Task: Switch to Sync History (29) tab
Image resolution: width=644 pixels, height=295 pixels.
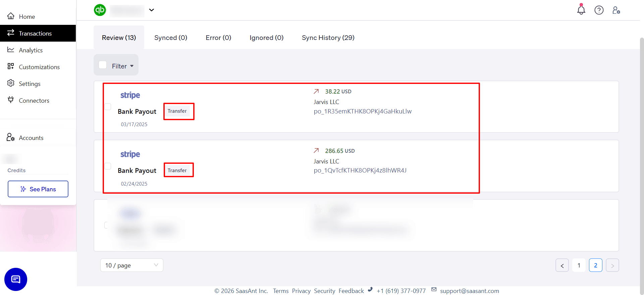Action: point(328,38)
